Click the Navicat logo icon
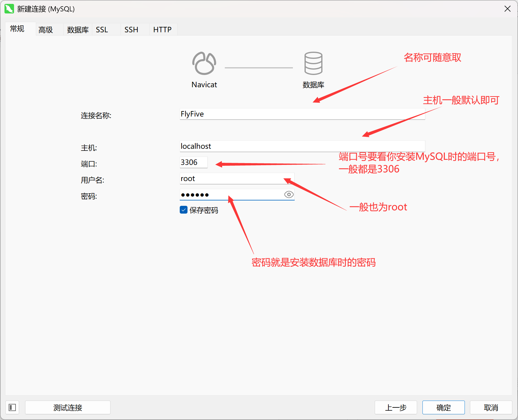The width and height of the screenshot is (518, 420). coord(204,63)
